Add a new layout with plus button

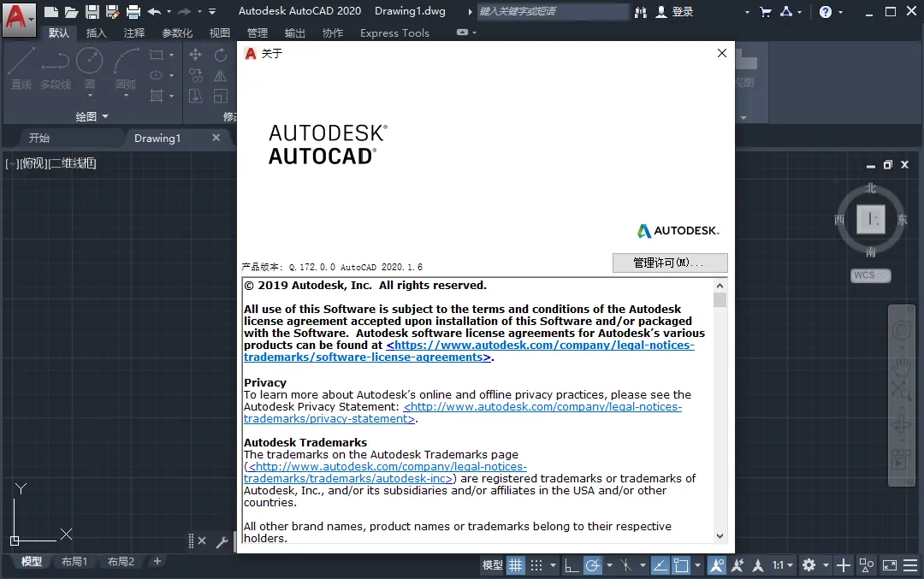(157, 561)
